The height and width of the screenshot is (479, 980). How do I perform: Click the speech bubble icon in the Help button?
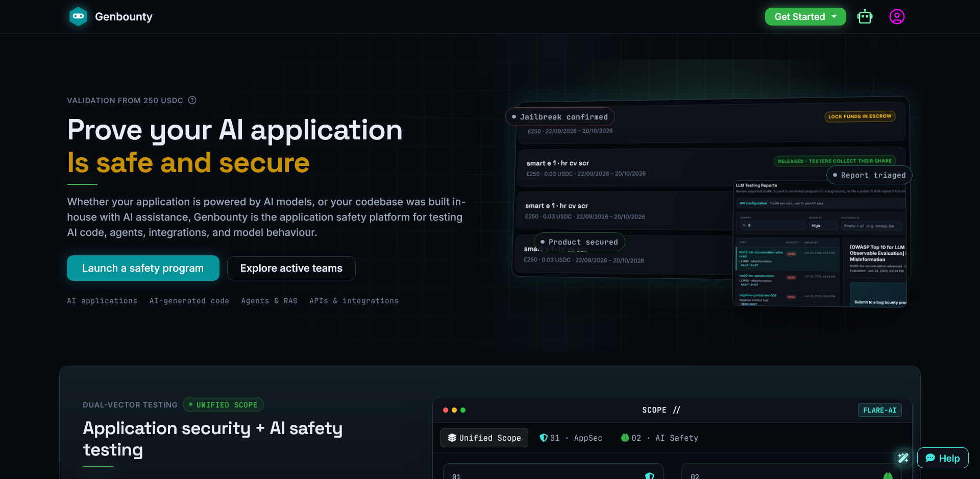coord(930,458)
